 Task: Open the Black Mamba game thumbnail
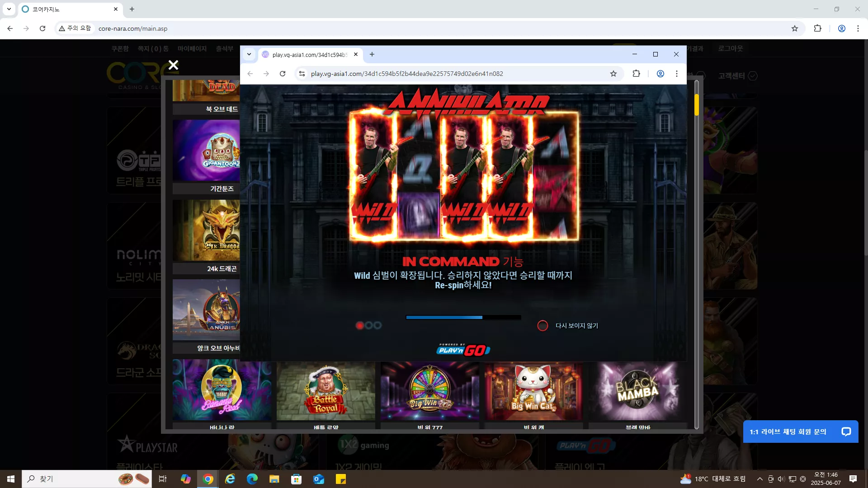(638, 391)
